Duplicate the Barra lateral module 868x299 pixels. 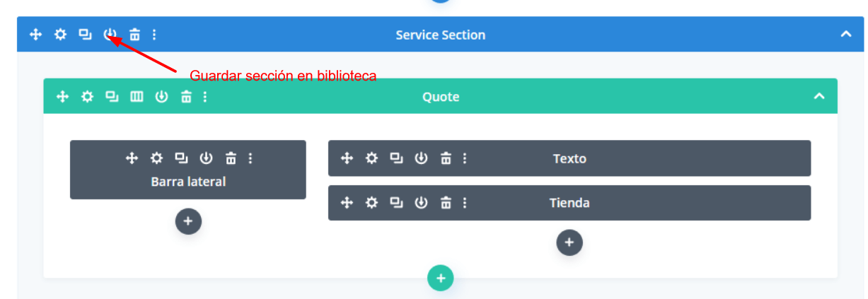click(x=181, y=158)
